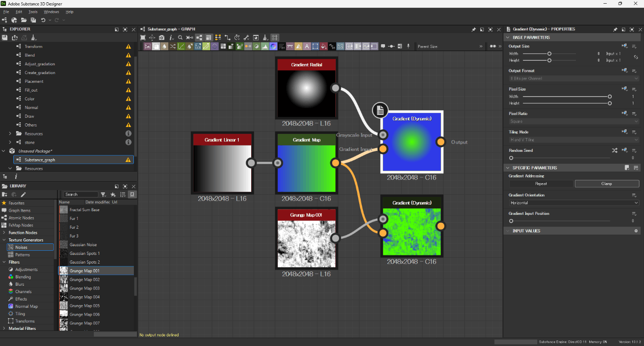Click the Random Seed shuffle icon
The height and width of the screenshot is (346, 644).
[615, 150]
